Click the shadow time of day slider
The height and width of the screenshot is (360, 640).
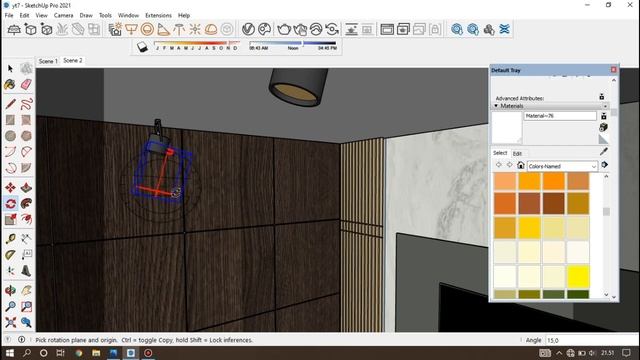(x=293, y=43)
